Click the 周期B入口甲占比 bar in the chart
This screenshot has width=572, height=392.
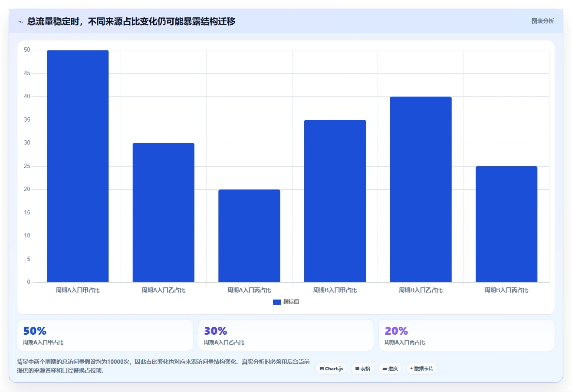pyautogui.click(x=335, y=201)
